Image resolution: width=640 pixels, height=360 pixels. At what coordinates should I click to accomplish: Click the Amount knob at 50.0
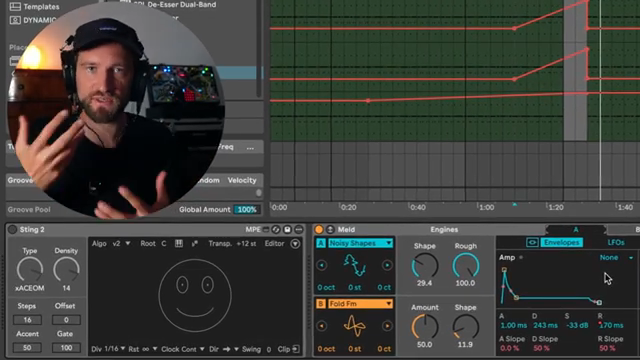pyautogui.click(x=424, y=327)
